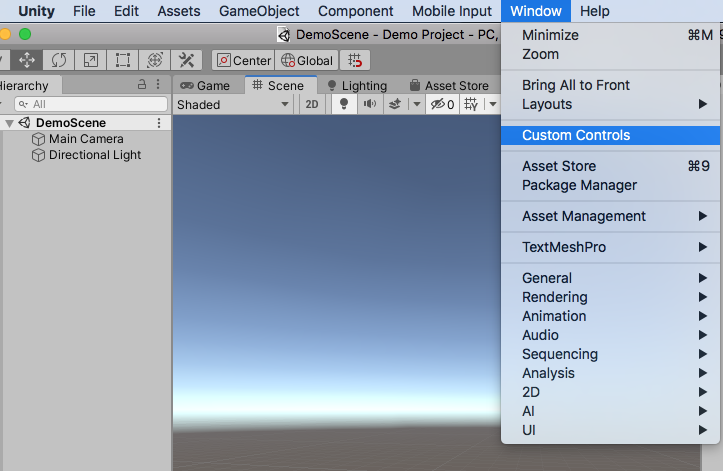Select Directional Light object
Screen dimensions: 723x471
coord(95,155)
